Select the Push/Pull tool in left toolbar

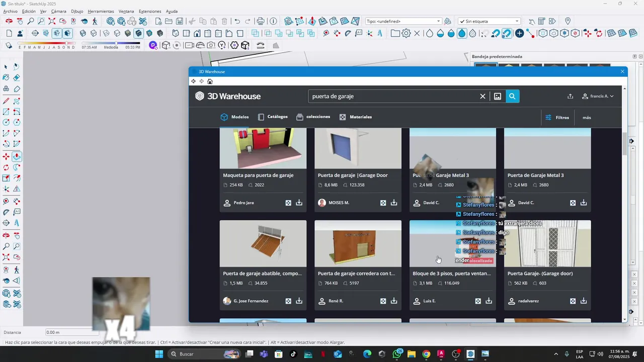click(x=17, y=156)
